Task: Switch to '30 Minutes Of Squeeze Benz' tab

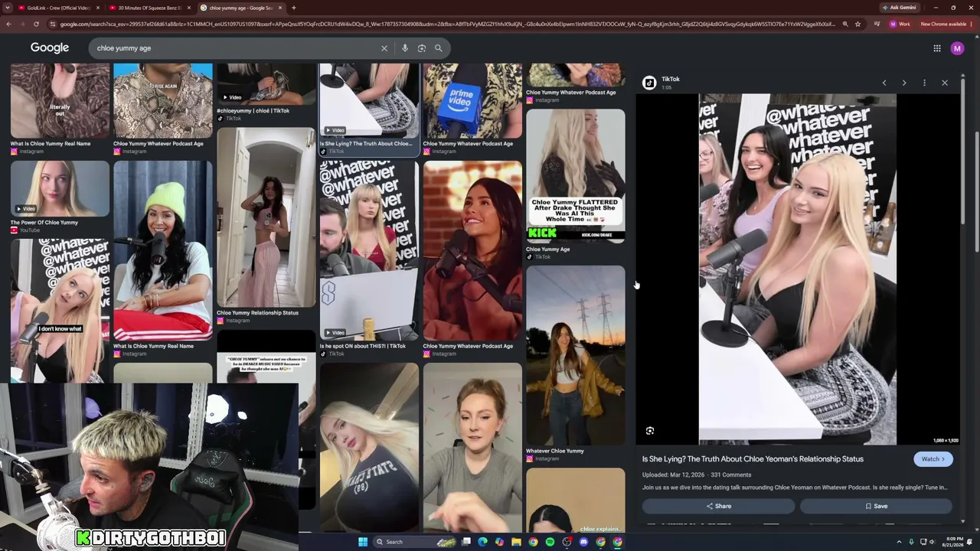Action: pyautogui.click(x=151, y=8)
